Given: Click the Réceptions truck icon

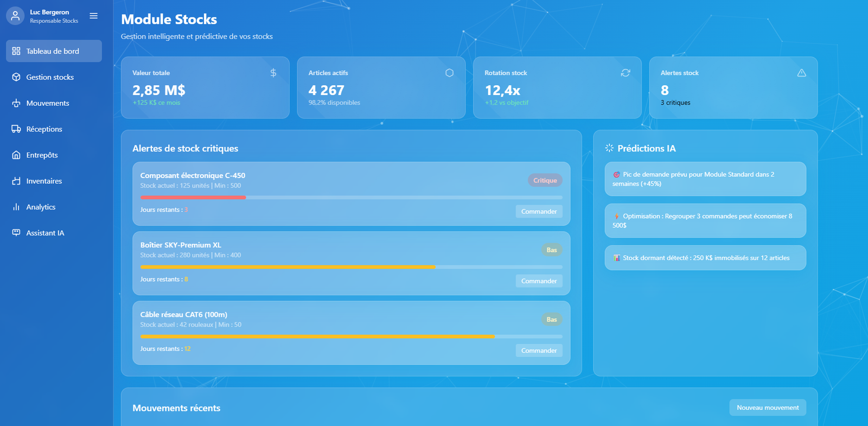Looking at the screenshot, I should (x=16, y=129).
